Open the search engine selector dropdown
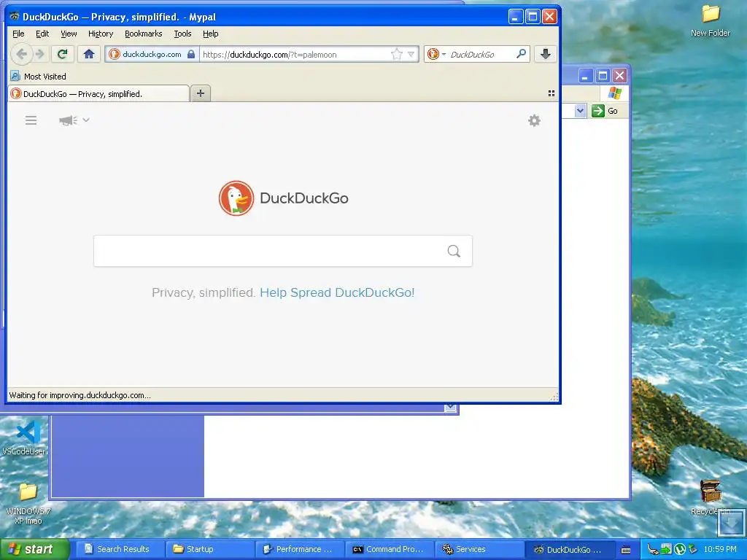The width and height of the screenshot is (747, 560). click(x=436, y=54)
